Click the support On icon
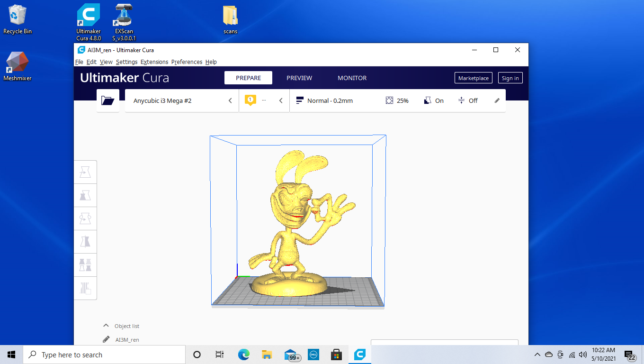 428,100
